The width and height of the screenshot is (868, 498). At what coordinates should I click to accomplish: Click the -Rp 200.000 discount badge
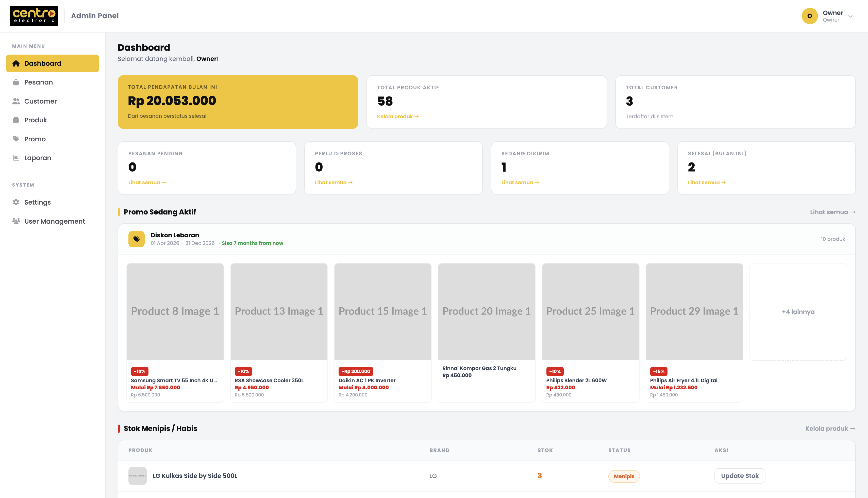356,371
